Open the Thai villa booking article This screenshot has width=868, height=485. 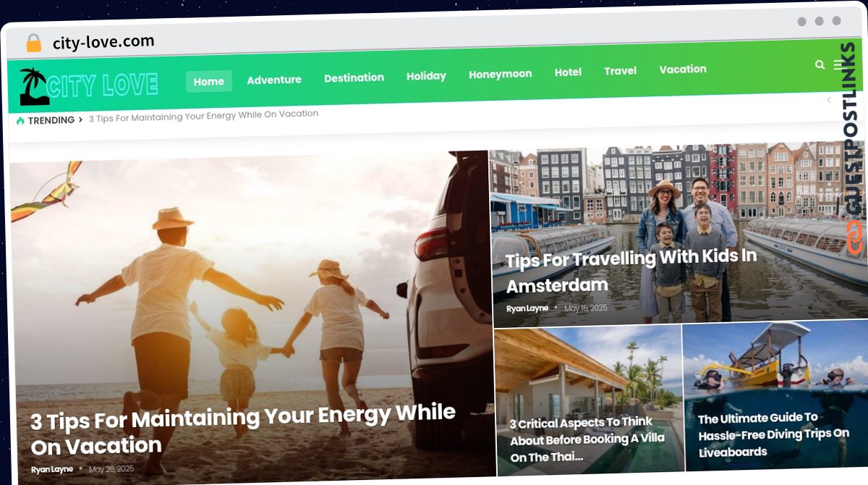click(x=587, y=439)
